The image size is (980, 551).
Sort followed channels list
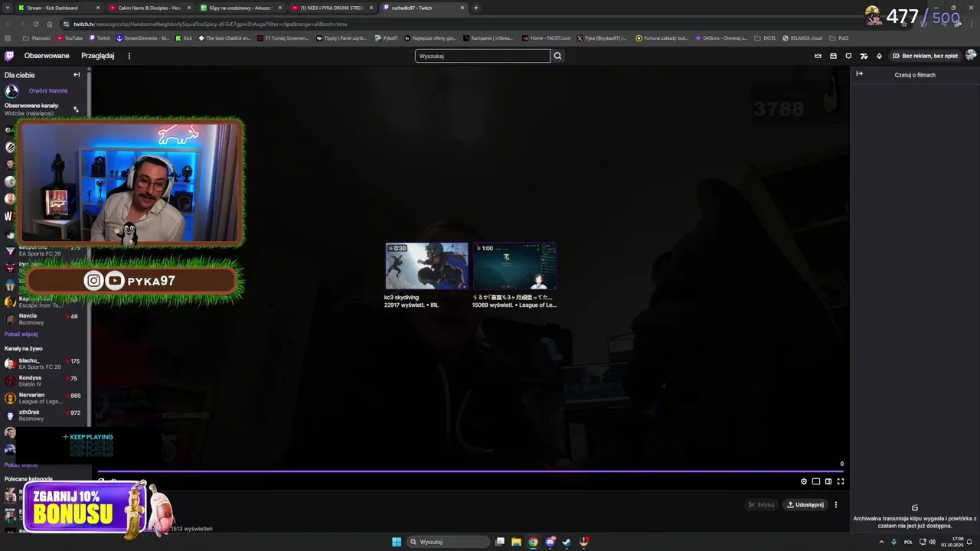tap(76, 109)
